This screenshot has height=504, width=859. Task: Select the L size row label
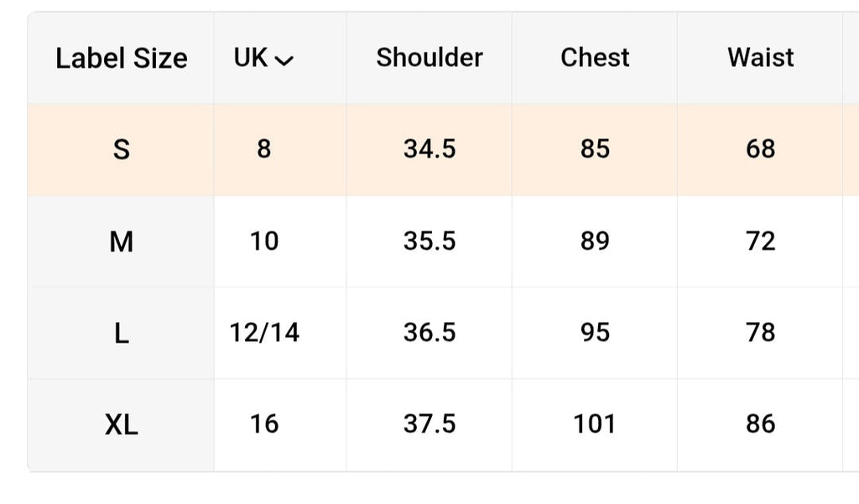click(x=121, y=333)
